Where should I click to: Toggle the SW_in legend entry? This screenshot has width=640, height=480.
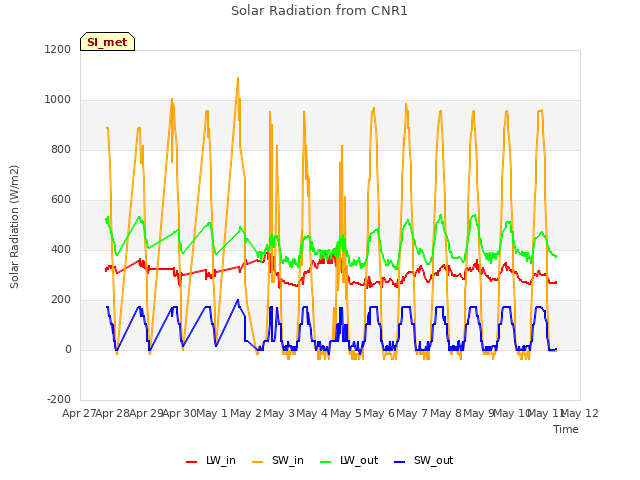coord(278,460)
